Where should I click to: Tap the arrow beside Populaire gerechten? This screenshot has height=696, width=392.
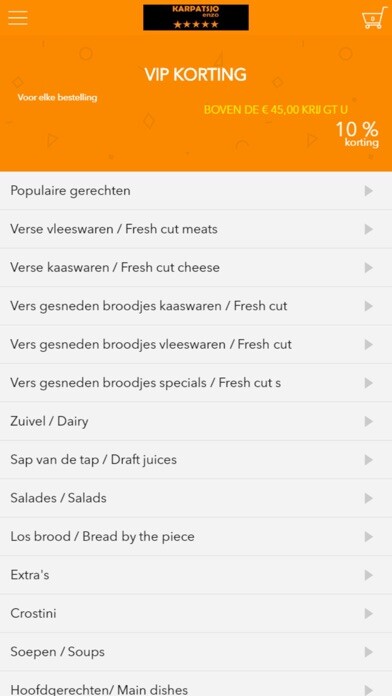pos(368,191)
